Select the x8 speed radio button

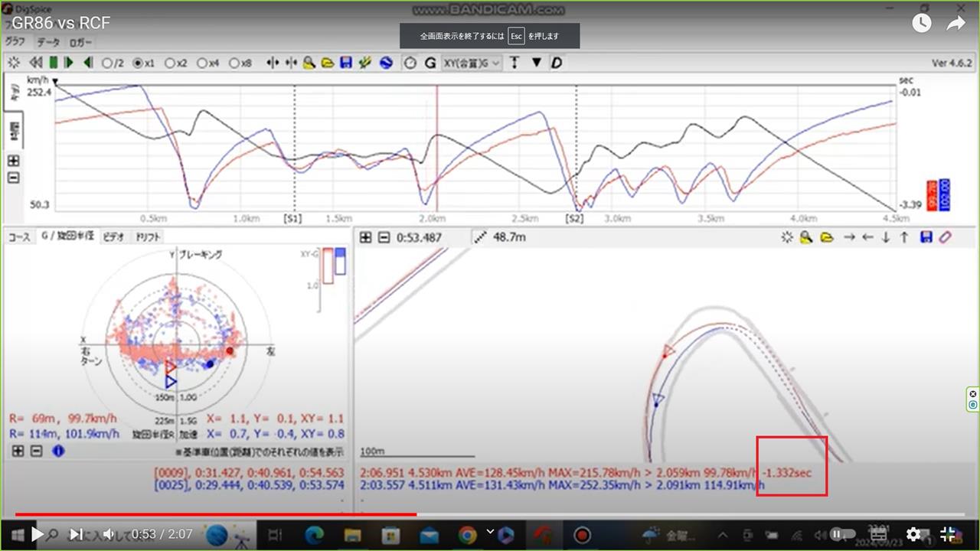point(240,64)
